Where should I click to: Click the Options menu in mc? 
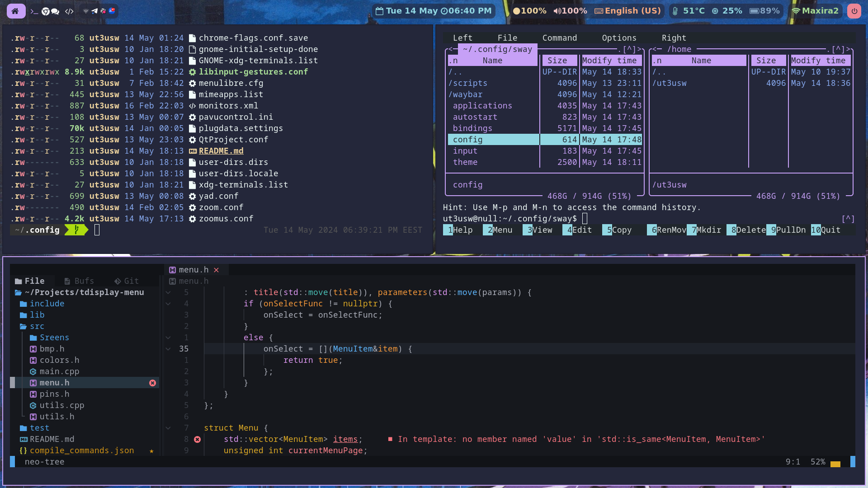pos(618,38)
